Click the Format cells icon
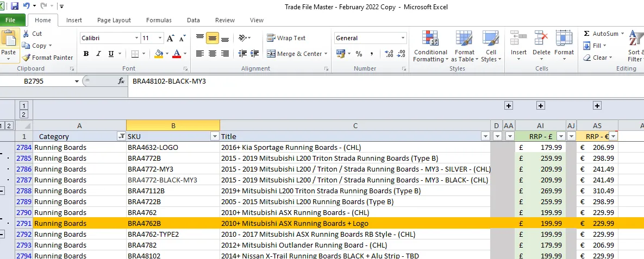This screenshot has width=644, height=259. pyautogui.click(x=564, y=38)
